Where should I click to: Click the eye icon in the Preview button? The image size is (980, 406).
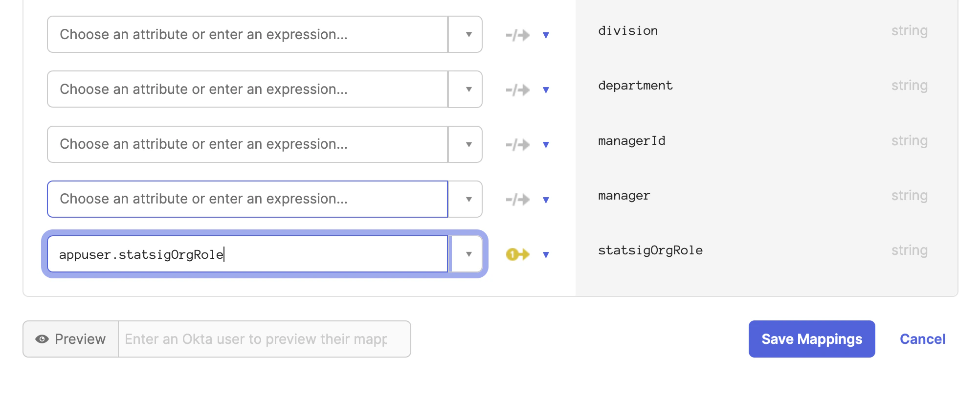(43, 338)
